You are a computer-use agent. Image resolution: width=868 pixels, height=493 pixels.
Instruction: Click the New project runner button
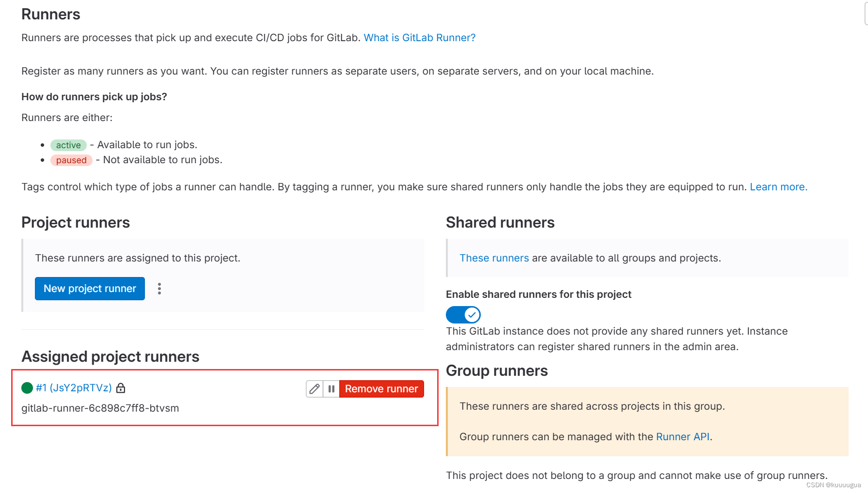(90, 289)
